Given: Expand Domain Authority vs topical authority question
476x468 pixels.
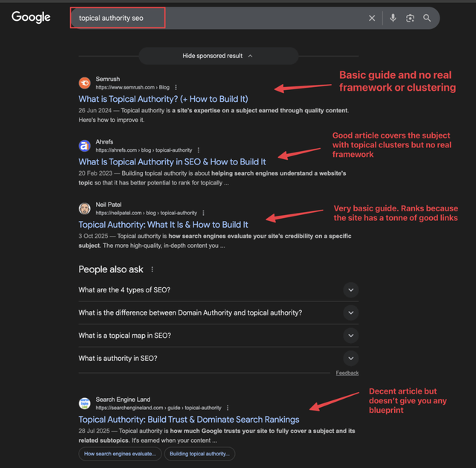Looking at the screenshot, I should pyautogui.click(x=350, y=312).
